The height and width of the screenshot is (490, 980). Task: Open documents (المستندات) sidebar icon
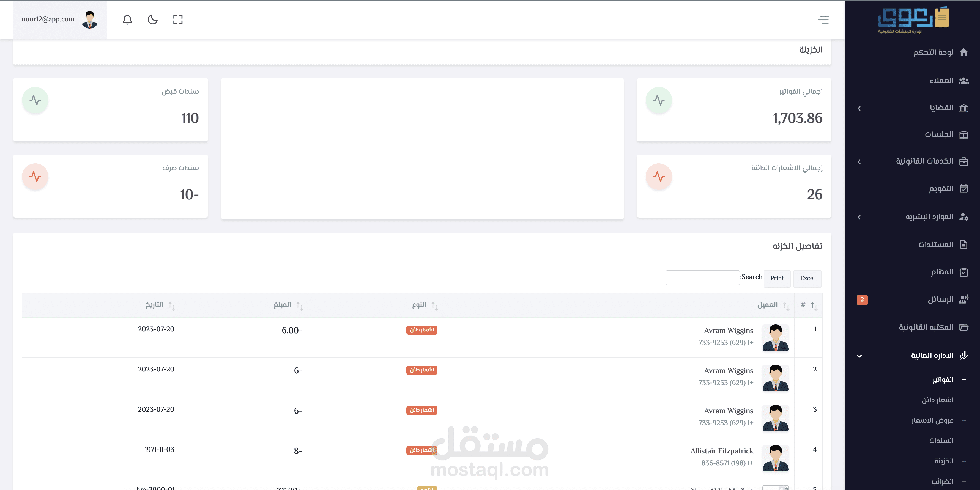tap(963, 244)
